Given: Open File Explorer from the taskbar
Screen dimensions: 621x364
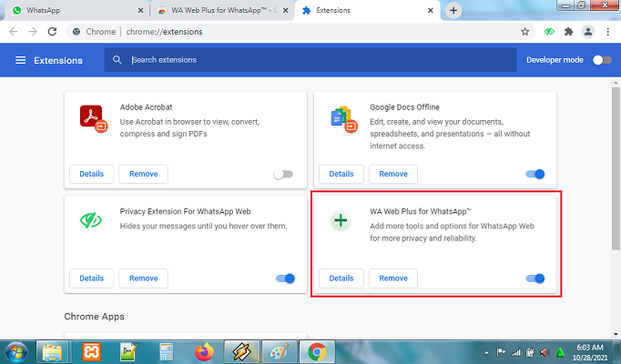Looking at the screenshot, I should [x=52, y=352].
